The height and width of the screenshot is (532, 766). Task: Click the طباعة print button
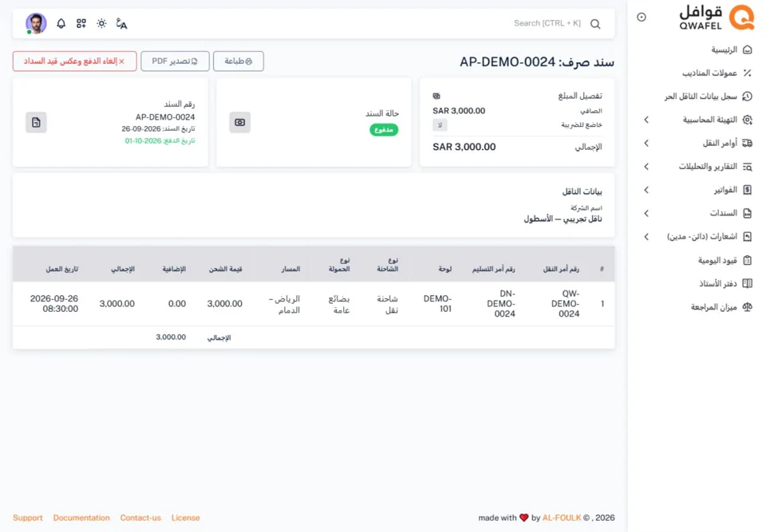coord(239,61)
